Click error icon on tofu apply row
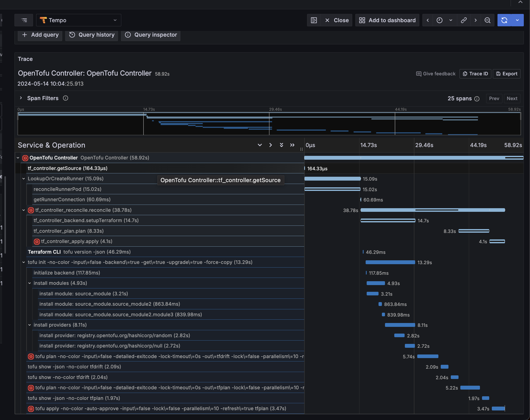The width and height of the screenshot is (530, 420). (31, 409)
